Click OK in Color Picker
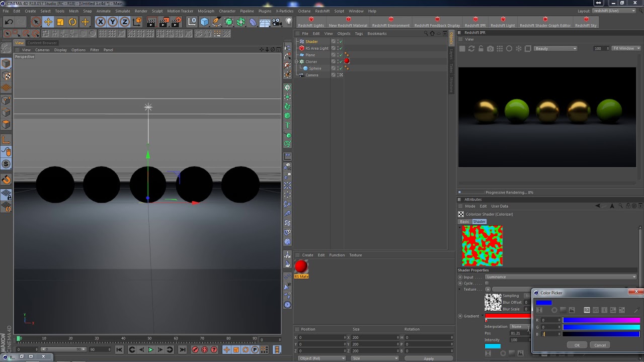Viewport: 644px width, 362px height. 577,345
